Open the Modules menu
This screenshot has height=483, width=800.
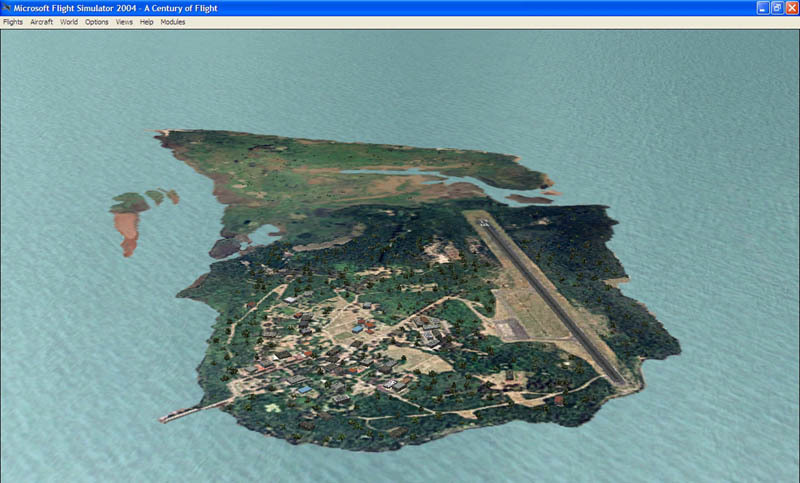(172, 22)
